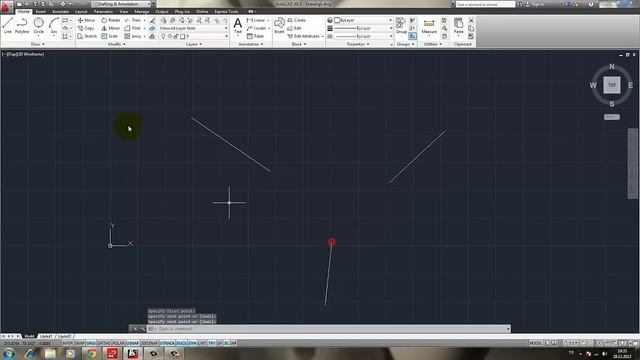Click the vertical scrollbar of drawing area

[633, 163]
